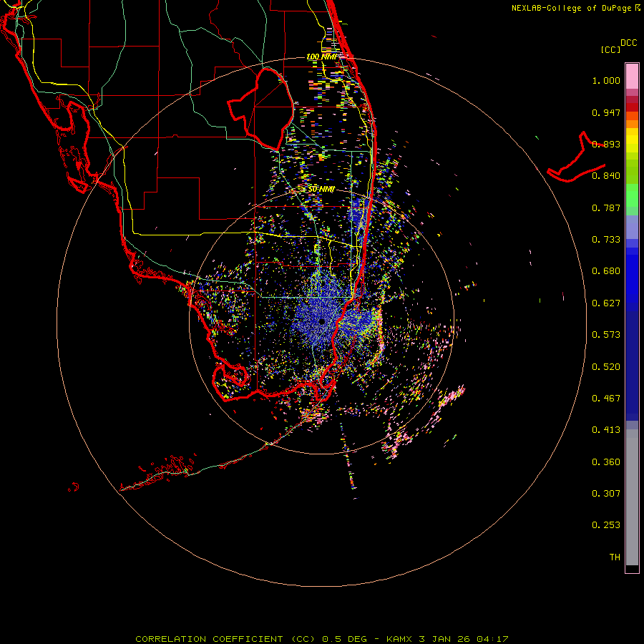Select the 0.573 scale value
This screenshot has width=644, height=644.
606,335
